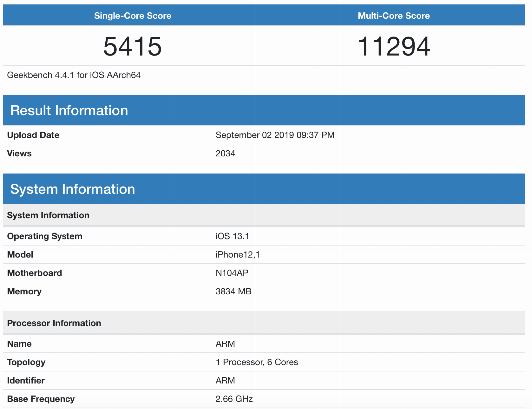532x409 pixels.
Task: Select the multi-core value 11294
Action: 394,46
